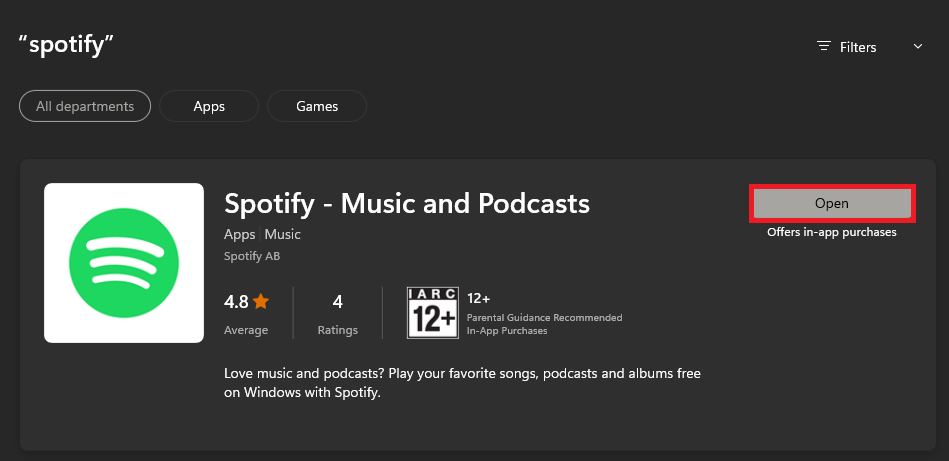Screen dimensions: 949x461
Task: Open the Spotify app with Open button
Action: (x=832, y=203)
